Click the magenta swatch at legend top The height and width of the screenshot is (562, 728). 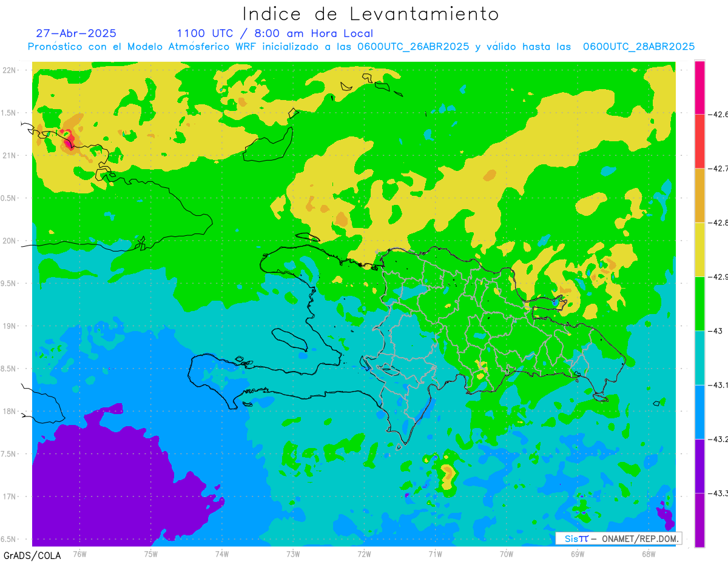699,87
